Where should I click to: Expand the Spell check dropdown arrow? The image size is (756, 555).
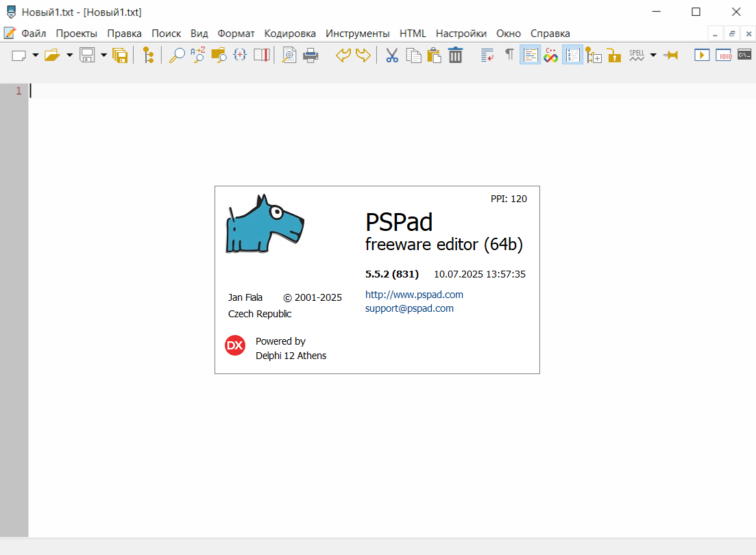653,56
